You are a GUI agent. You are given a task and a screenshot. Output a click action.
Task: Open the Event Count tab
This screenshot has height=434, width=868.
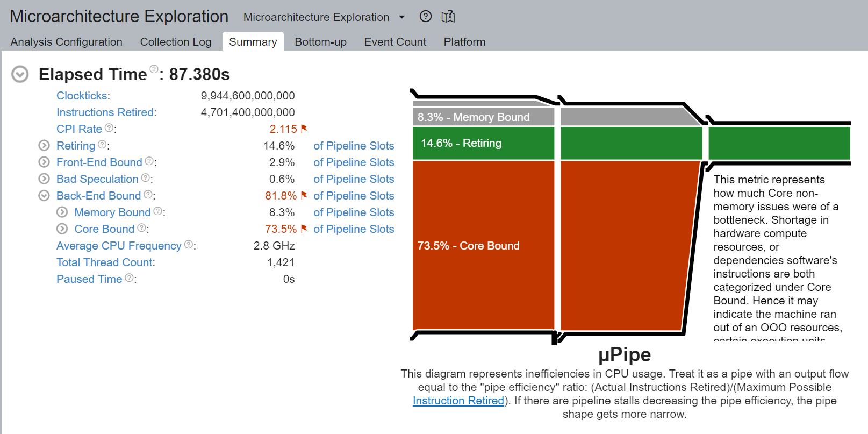[x=395, y=42]
